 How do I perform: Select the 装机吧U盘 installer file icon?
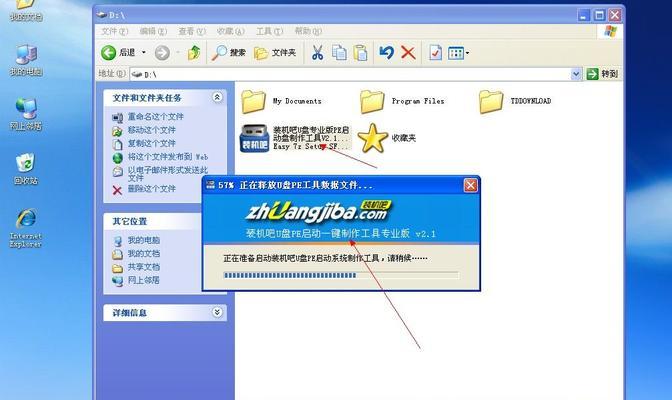[254, 138]
